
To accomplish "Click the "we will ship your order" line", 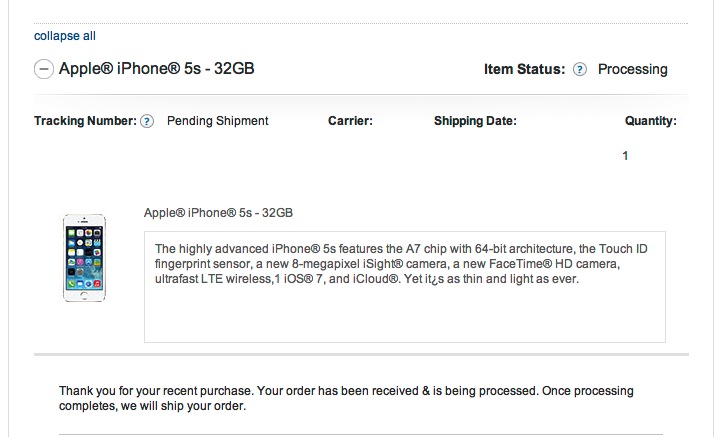I will click(152, 406).
